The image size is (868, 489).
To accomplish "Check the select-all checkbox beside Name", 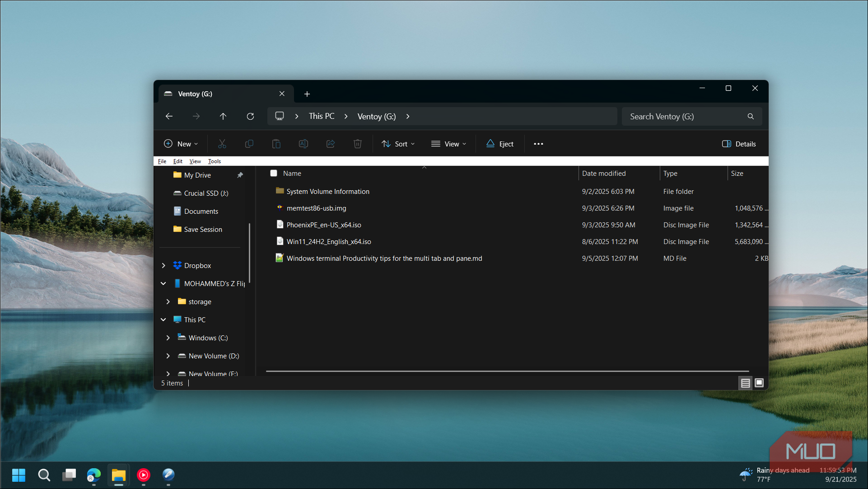I will (x=274, y=174).
